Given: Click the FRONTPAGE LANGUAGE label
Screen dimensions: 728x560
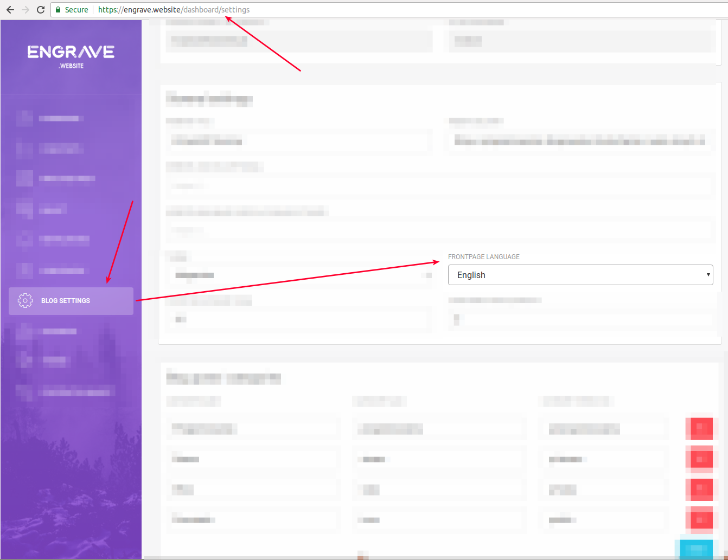Looking at the screenshot, I should (484, 257).
